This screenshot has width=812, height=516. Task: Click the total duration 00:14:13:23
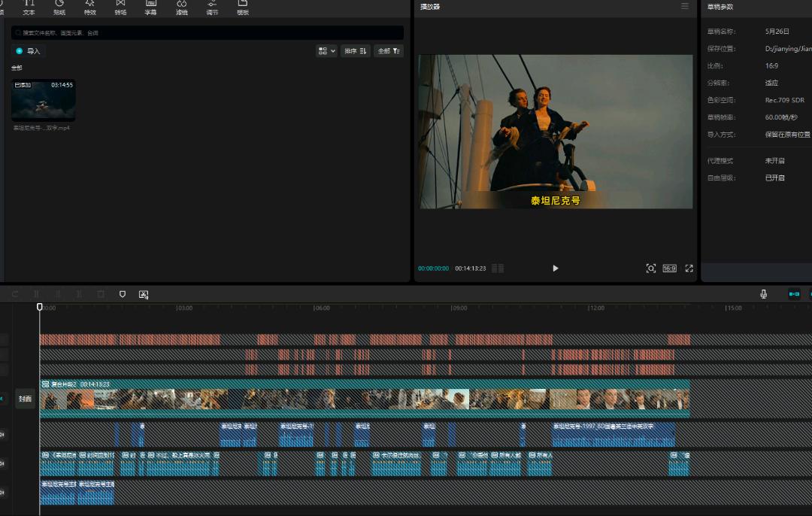pyautogui.click(x=470, y=269)
